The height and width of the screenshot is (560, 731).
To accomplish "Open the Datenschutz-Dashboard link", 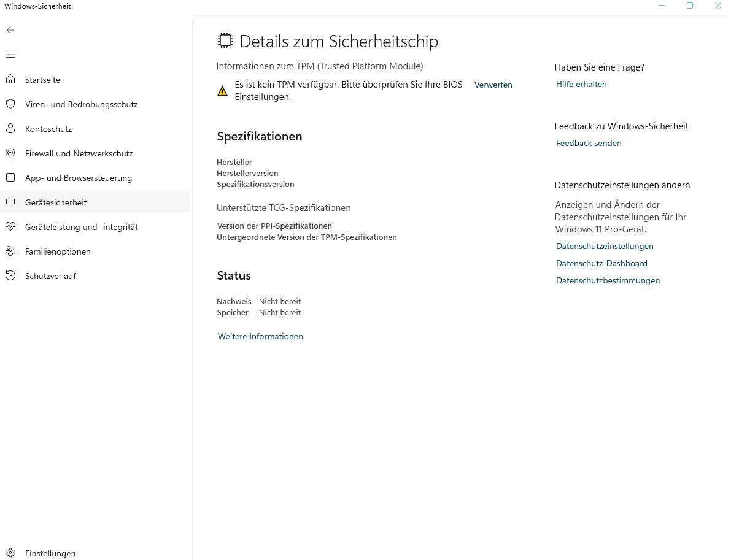I will point(601,263).
